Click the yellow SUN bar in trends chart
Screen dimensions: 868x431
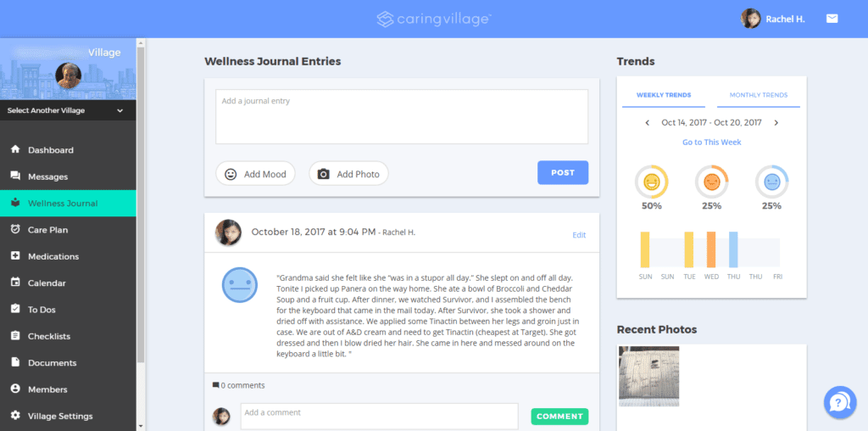tap(645, 249)
